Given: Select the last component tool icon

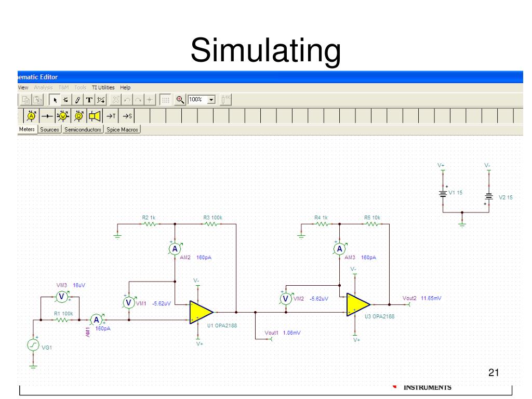Looking at the screenshot, I should coord(66,100).
